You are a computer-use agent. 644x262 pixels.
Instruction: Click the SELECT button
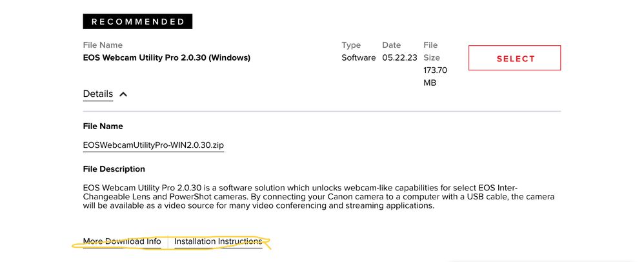click(515, 58)
